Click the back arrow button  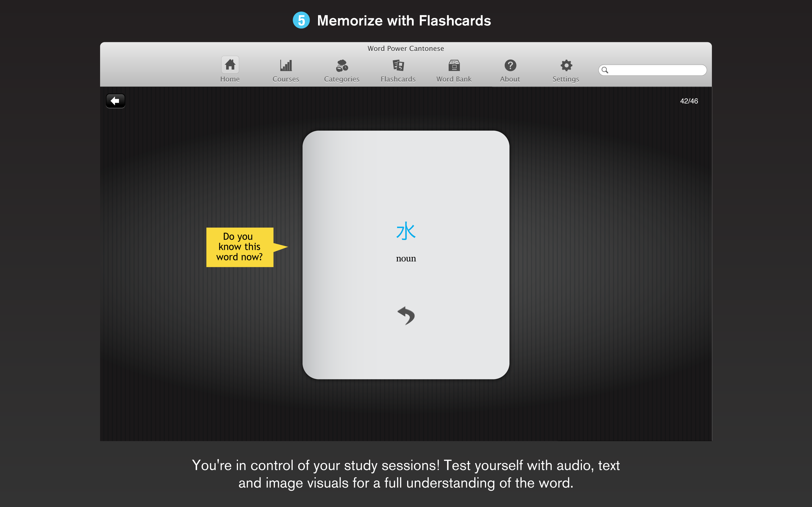115,101
